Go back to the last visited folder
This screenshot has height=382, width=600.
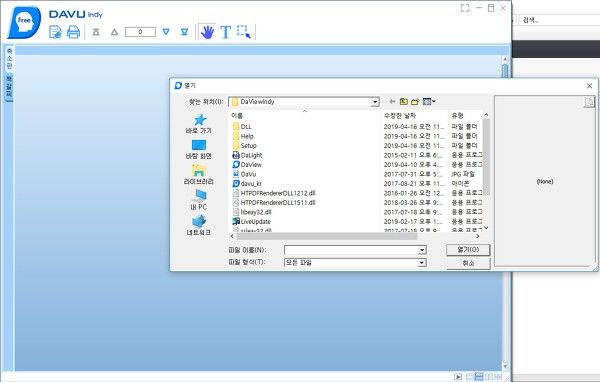pyautogui.click(x=392, y=101)
